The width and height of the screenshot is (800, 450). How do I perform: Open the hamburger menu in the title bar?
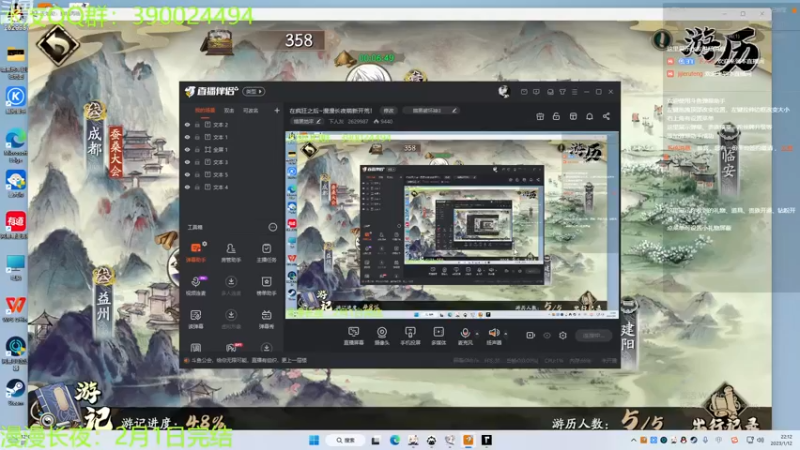(574, 92)
